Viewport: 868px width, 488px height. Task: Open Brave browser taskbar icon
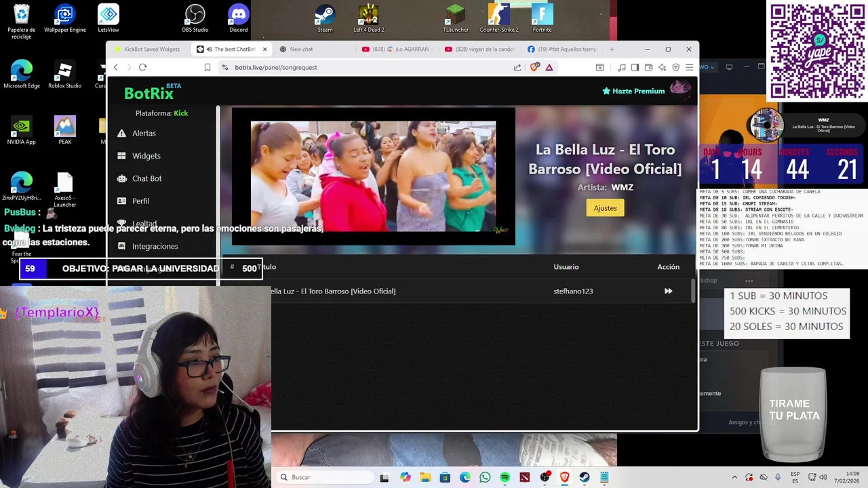point(564,477)
